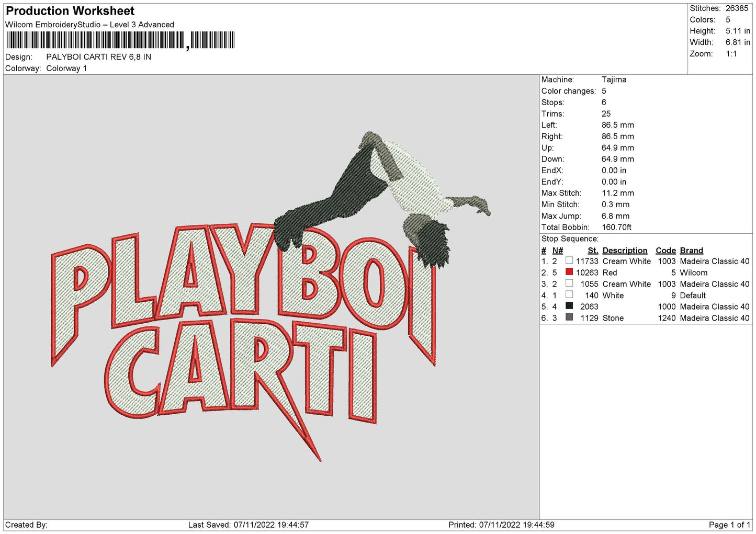Click the Total Bobbin value 160.70ft
Image resolution: width=756 pixels, height=534 pixels.
coord(616,228)
